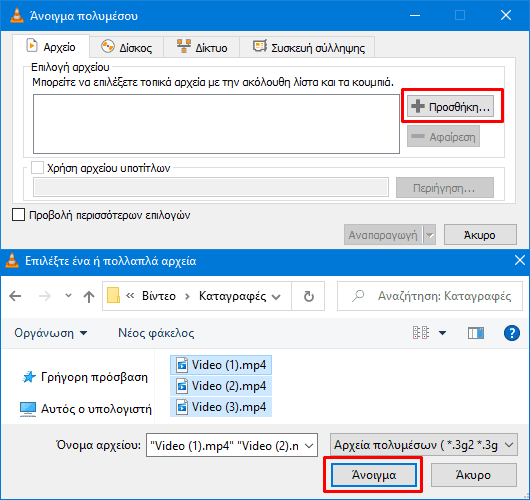The image size is (530, 500).
Task: Go up one folder level arrow
Action: click(89, 296)
